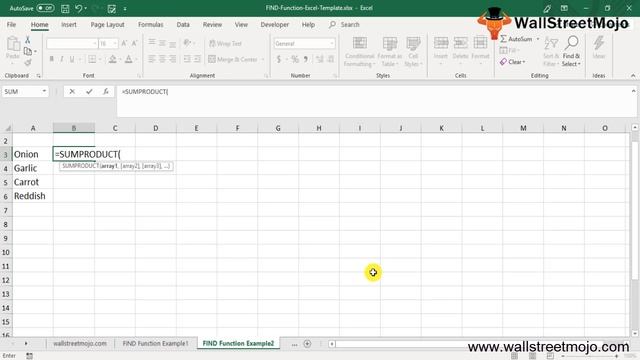This screenshot has width=640, height=360.
Task: Toggle the AutoSave switch
Action: pos(45,8)
